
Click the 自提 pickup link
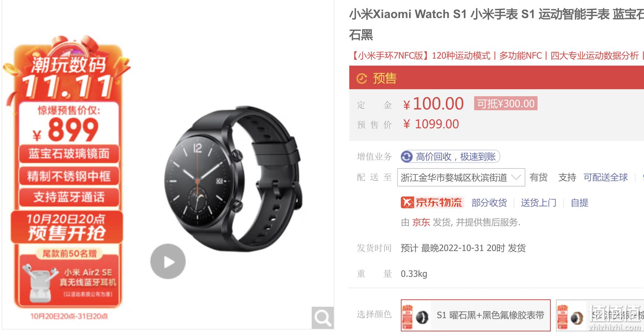[x=579, y=202]
